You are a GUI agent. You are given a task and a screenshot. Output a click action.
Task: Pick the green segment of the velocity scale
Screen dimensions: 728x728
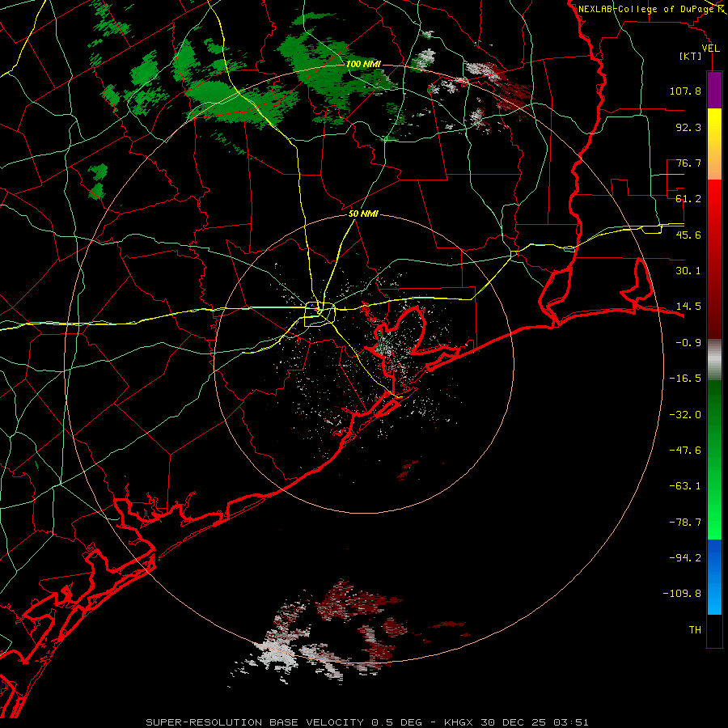click(714, 459)
